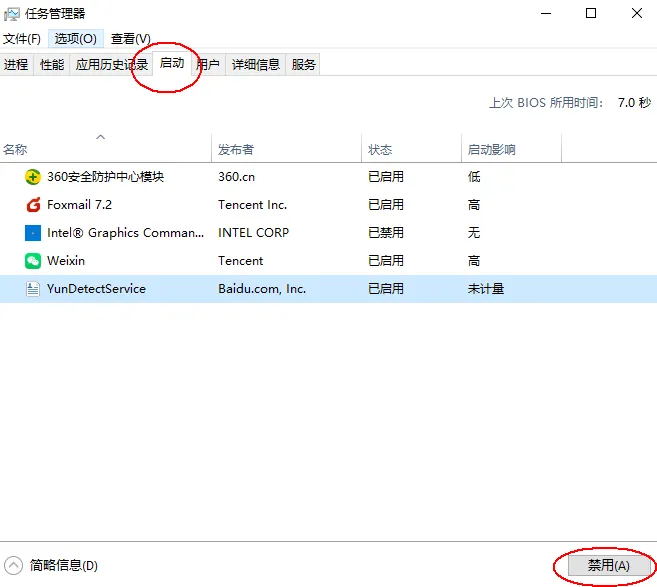Click the 简略信息(D) label
Viewport: 657px width, 587px height.
[x=64, y=566]
